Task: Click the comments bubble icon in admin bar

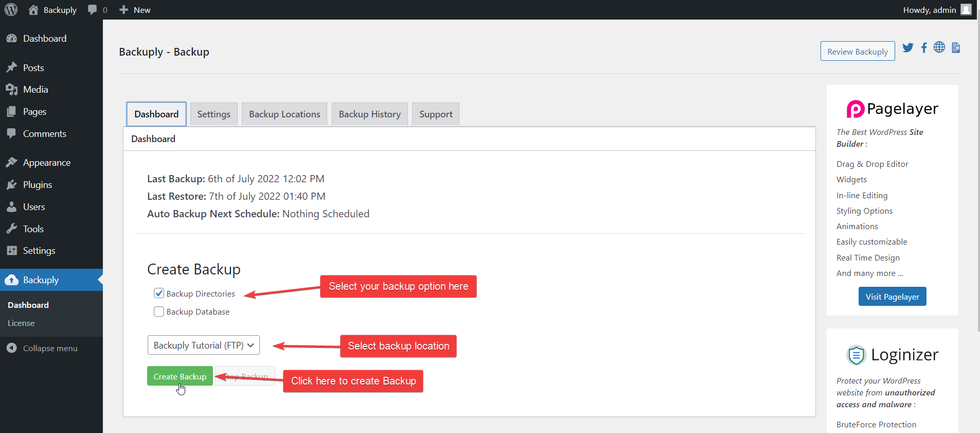Action: click(x=93, y=10)
